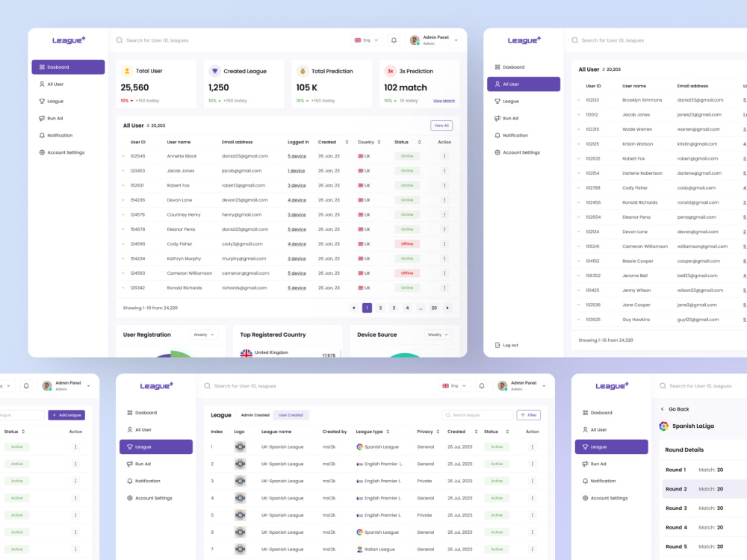Click 3x Prediction badge icon
Image resolution: width=747 pixels, height=560 pixels.
click(390, 71)
